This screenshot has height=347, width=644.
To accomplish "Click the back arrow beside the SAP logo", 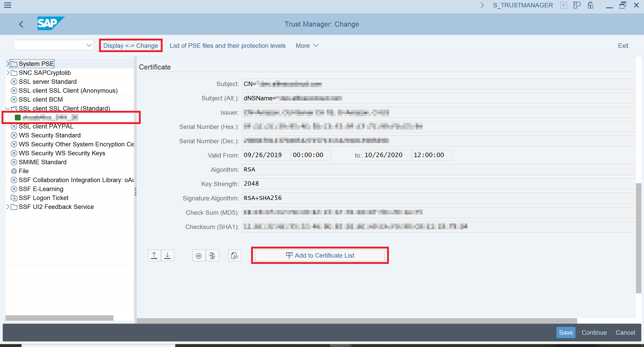I will tap(21, 24).
